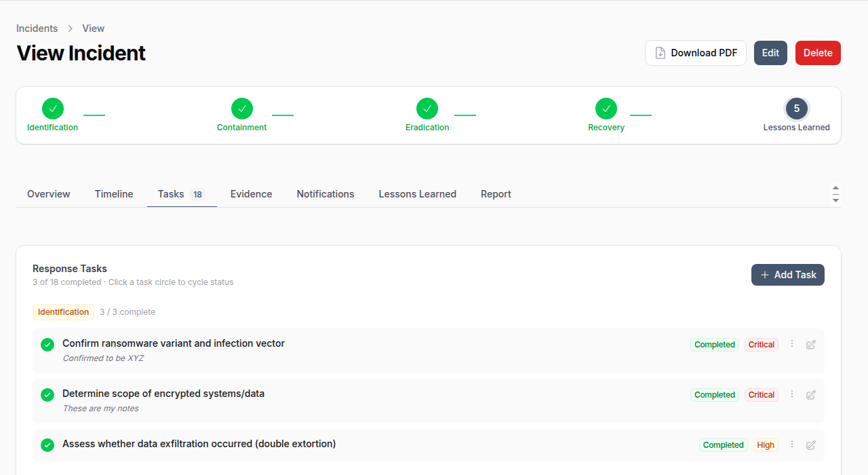Click the download icon in Download PDF button
This screenshot has width=868, height=475.
[659, 52]
